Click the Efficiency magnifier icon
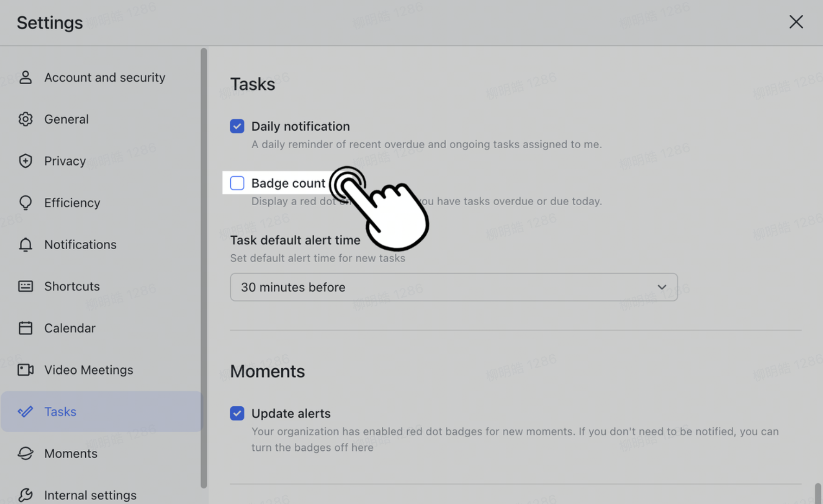Viewport: 823px width, 504px height. pos(25,202)
